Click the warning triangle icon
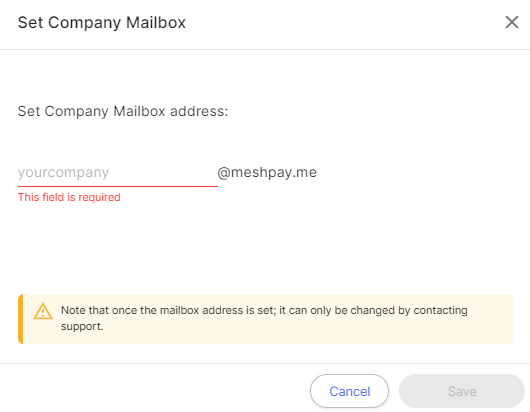Viewport: 530px width, 412px height. (43, 311)
